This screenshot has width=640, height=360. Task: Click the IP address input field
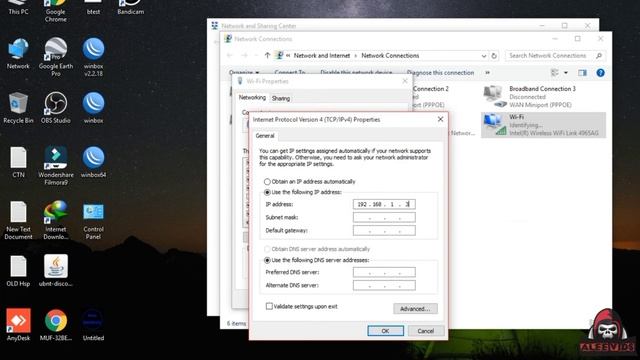384,204
